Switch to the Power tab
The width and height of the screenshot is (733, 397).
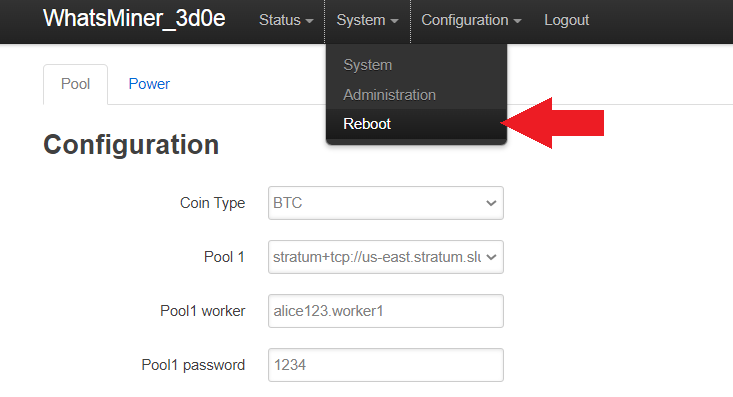click(149, 84)
